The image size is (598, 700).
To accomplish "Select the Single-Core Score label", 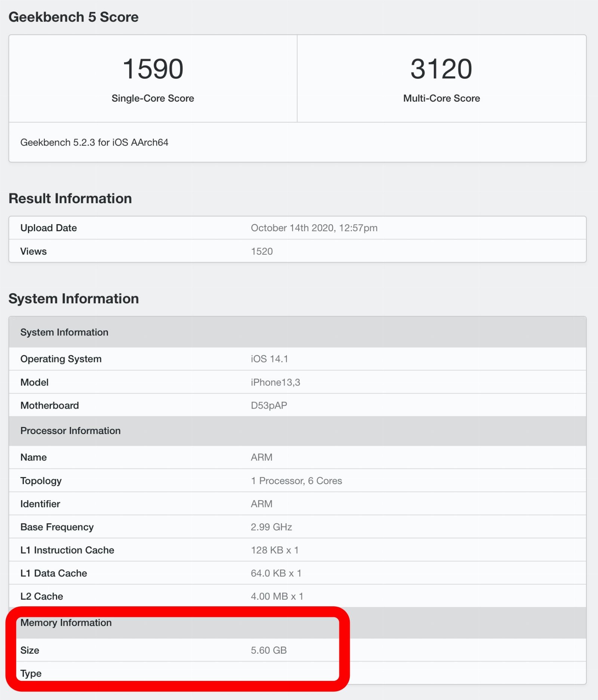I will (x=153, y=98).
